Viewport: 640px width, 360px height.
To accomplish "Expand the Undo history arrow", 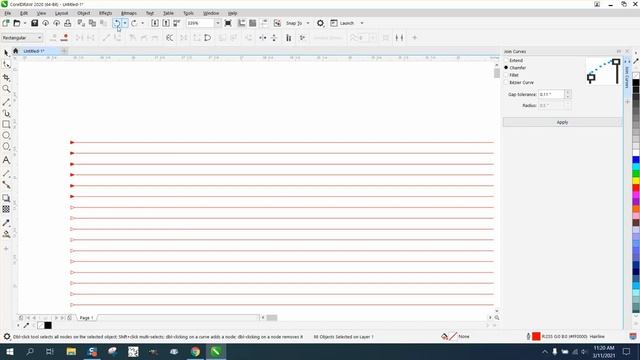I will coord(125,23).
